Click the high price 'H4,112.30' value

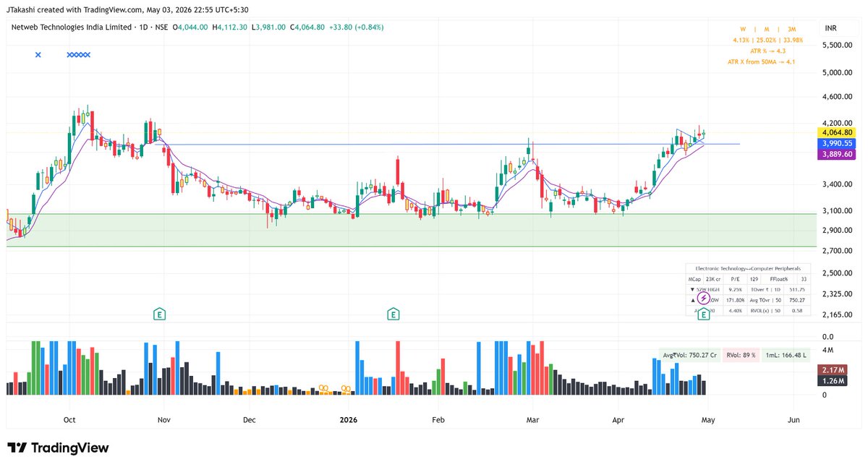coord(229,27)
